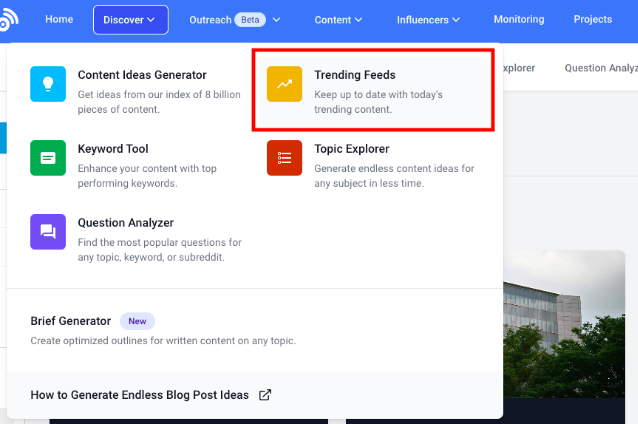The width and height of the screenshot is (638, 424).
Task: Open the Monitoring menu item
Action: click(x=519, y=20)
